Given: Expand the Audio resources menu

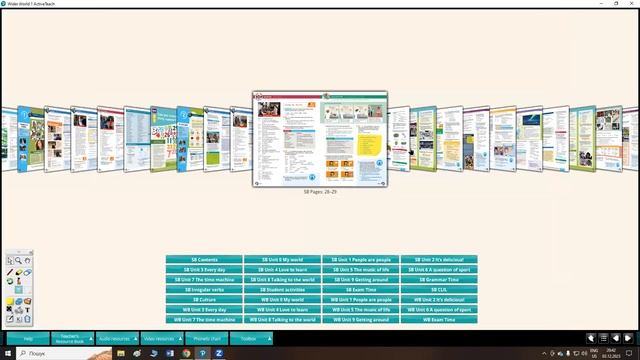Looking at the screenshot, I should [x=118, y=338].
